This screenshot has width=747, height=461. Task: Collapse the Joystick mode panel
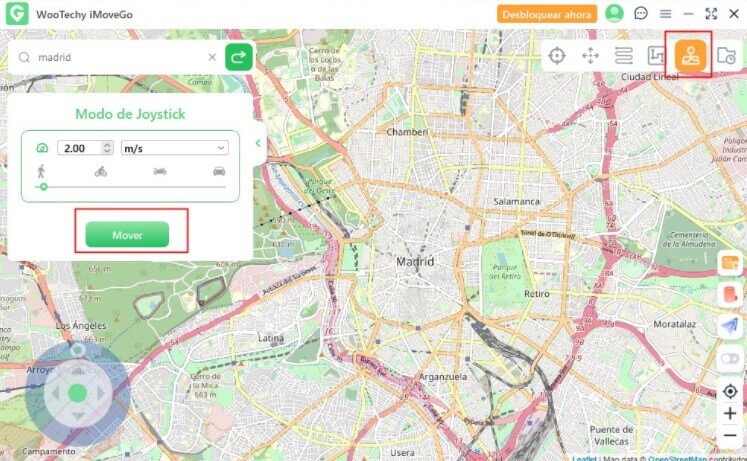[x=258, y=143]
